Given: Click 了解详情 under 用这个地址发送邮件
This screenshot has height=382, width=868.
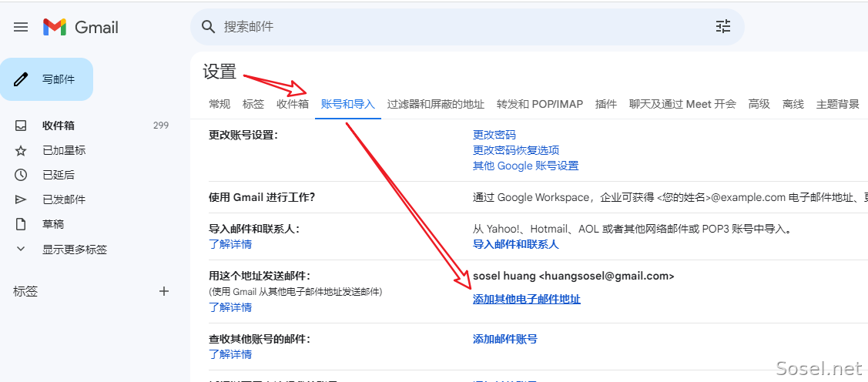Looking at the screenshot, I should click(230, 307).
